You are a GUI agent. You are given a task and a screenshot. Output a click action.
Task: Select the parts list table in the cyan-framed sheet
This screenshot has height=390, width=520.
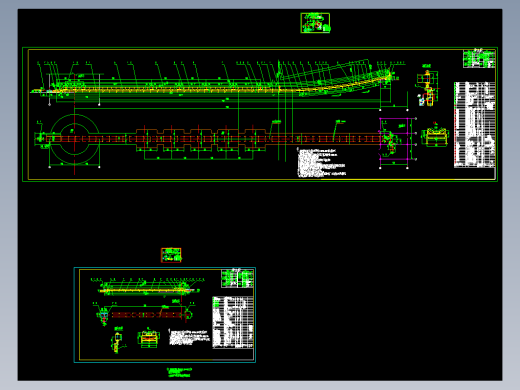[233, 322]
